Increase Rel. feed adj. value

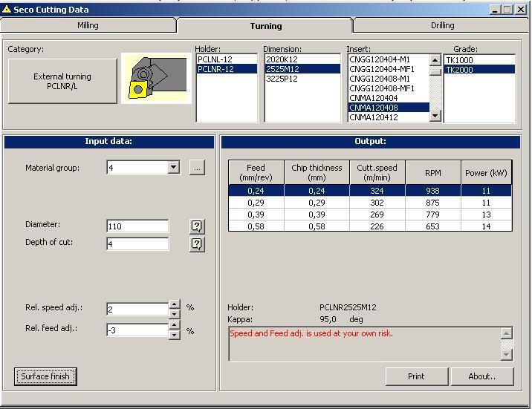coord(175,325)
